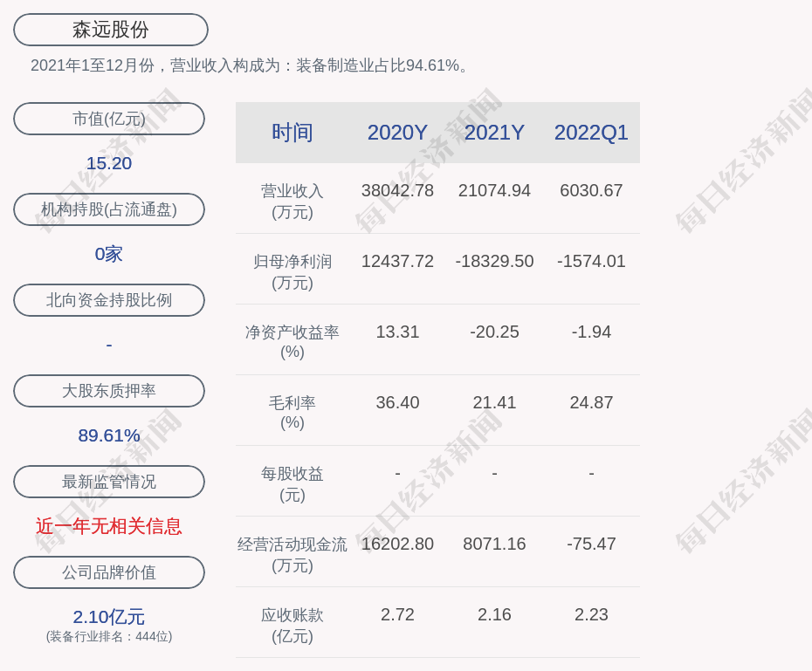Click the 净资产收益率(%) row label

[x=292, y=342]
